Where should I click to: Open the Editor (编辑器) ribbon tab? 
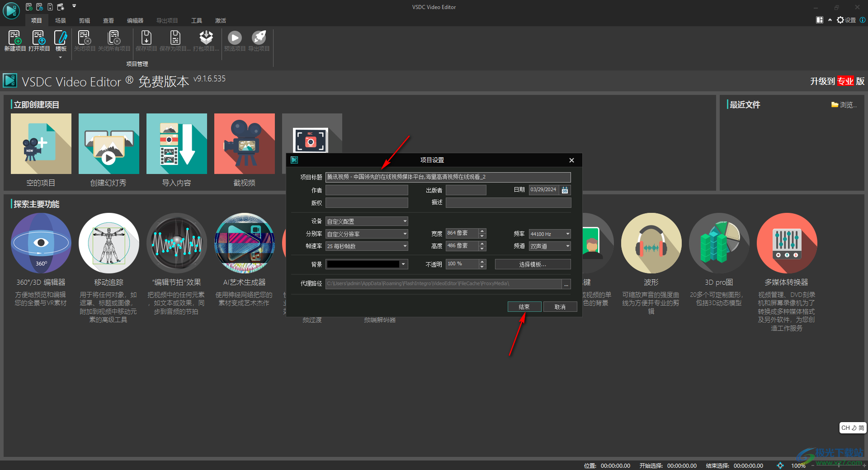pos(135,21)
